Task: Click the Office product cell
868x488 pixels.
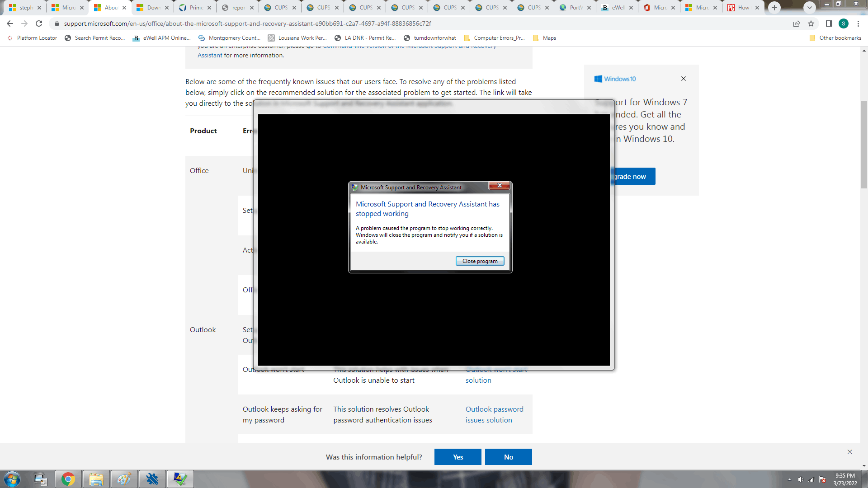Action: click(199, 170)
